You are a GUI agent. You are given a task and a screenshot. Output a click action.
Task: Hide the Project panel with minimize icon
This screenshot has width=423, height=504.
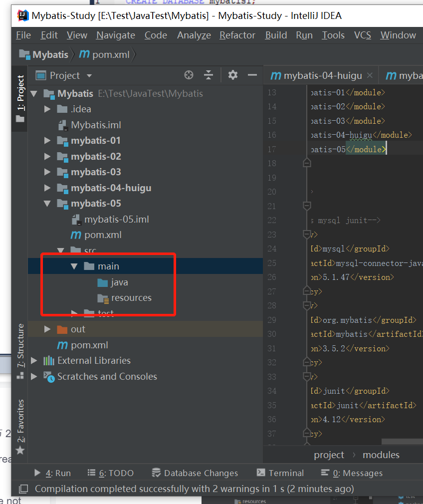252,75
